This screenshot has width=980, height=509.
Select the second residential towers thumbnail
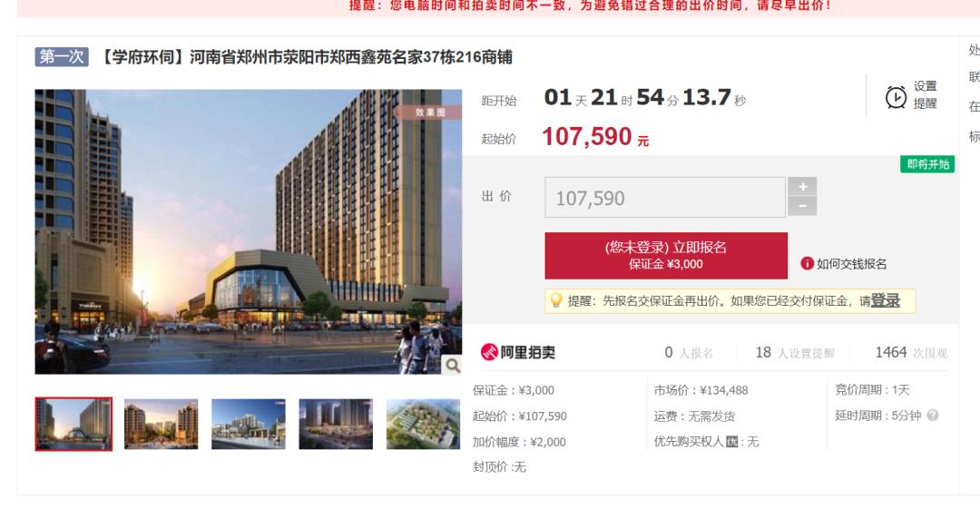coord(162,424)
